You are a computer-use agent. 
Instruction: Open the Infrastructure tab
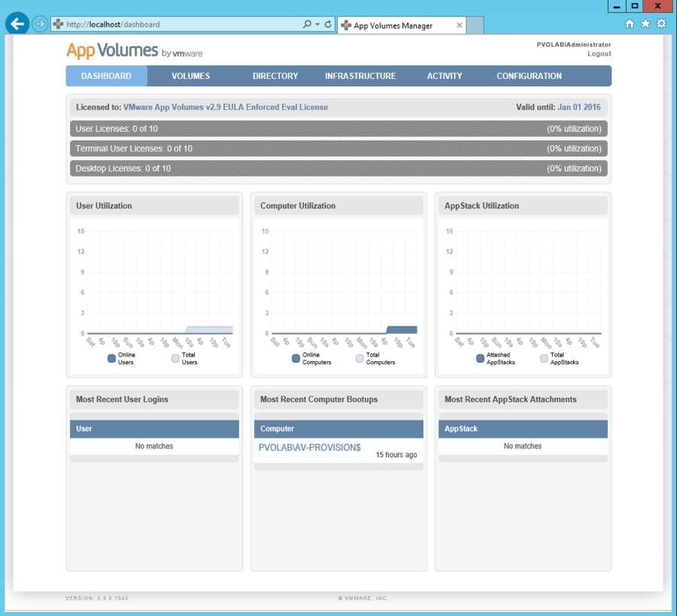coord(360,76)
